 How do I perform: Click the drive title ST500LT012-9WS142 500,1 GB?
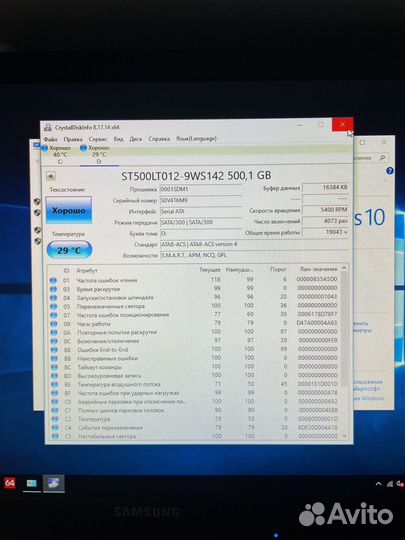tap(196, 176)
